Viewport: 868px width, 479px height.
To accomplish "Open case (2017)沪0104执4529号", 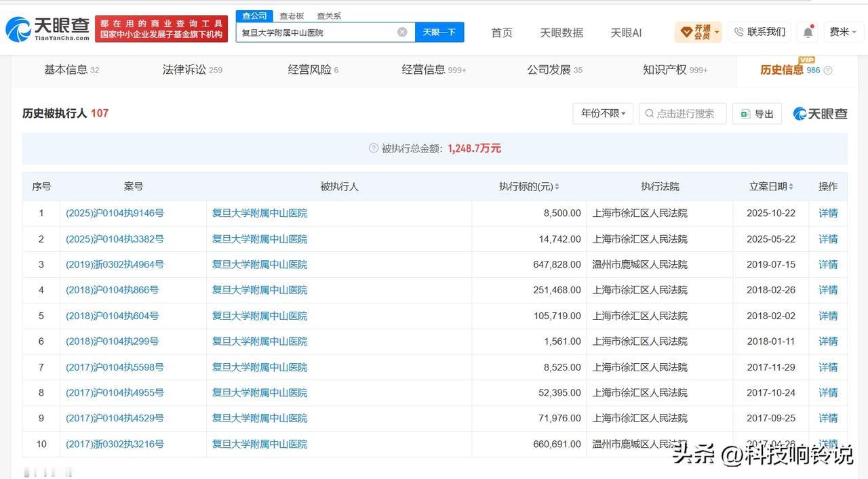I will pos(115,418).
